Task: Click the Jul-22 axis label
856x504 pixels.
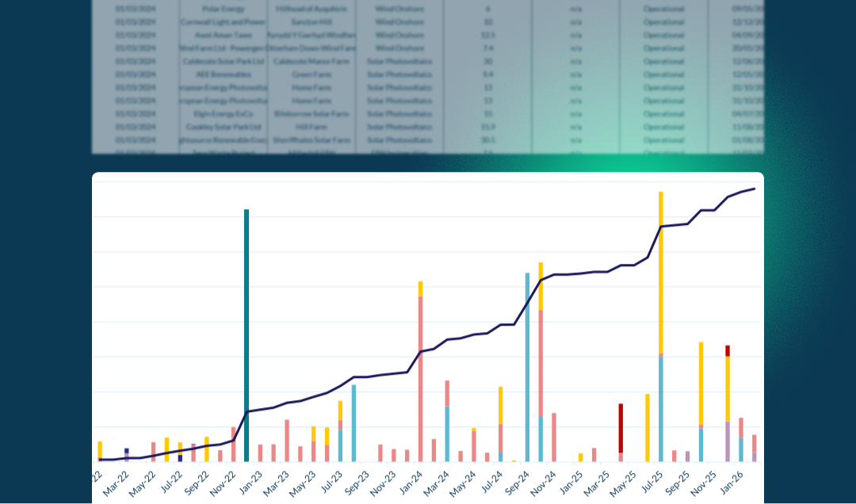Action: tap(171, 482)
